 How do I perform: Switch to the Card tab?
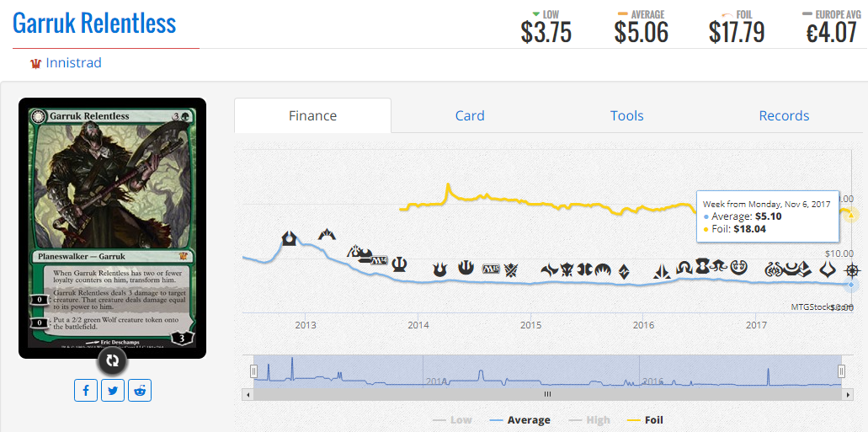[x=470, y=115]
